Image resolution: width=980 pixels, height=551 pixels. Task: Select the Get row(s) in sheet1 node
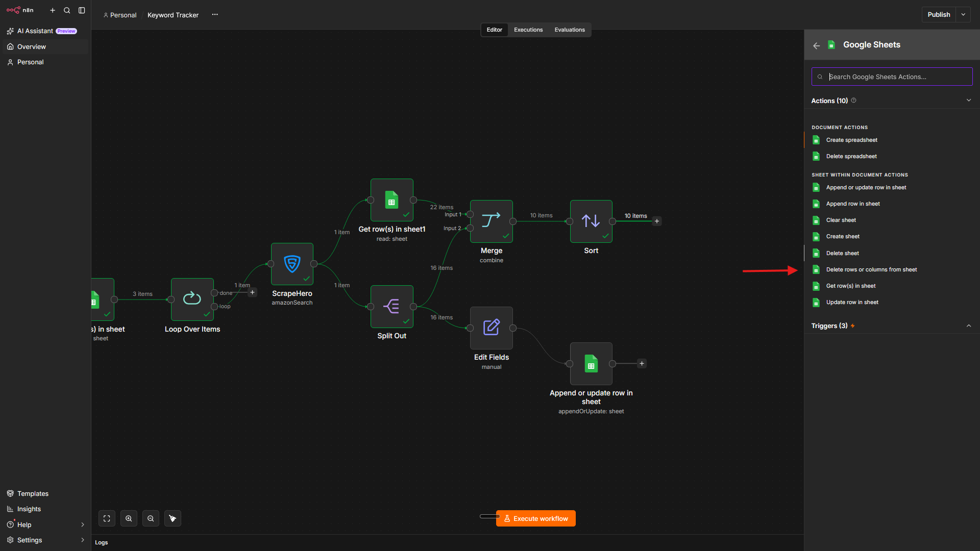392,199
